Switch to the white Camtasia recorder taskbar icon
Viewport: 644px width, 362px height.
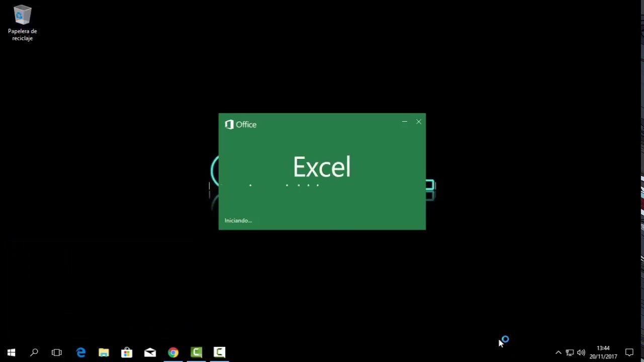pyautogui.click(x=219, y=352)
